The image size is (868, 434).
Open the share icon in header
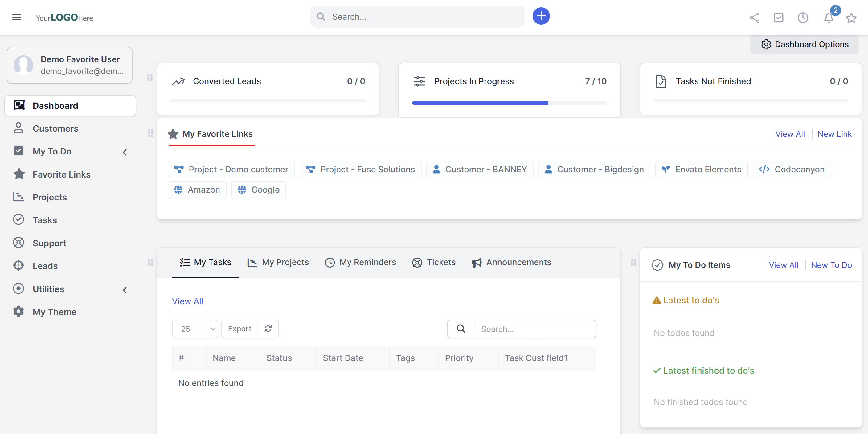(754, 18)
